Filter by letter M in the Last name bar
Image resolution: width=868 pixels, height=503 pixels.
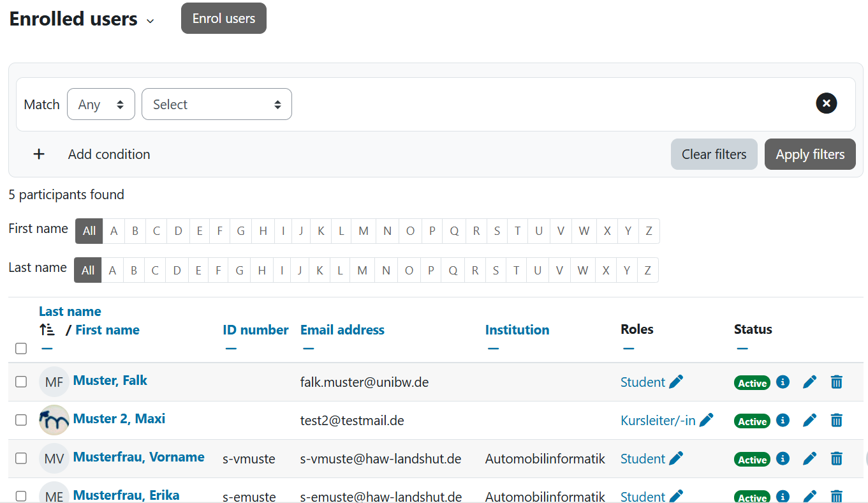tap(362, 270)
